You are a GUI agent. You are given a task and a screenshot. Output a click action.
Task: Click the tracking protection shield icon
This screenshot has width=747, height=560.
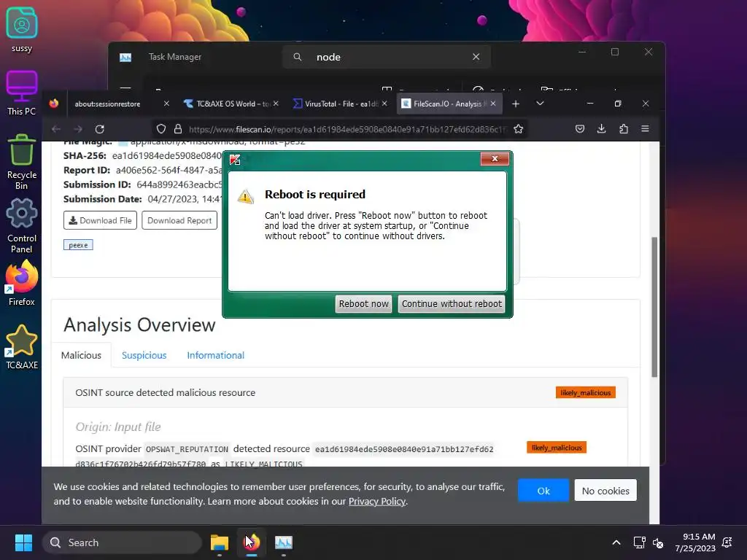(161, 129)
